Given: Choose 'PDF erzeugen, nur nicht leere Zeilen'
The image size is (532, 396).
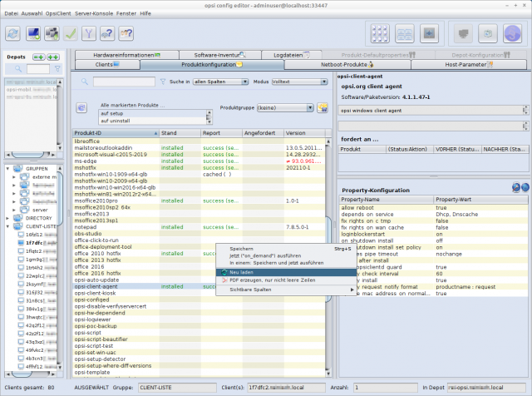Looking at the screenshot, I should click(286, 280).
